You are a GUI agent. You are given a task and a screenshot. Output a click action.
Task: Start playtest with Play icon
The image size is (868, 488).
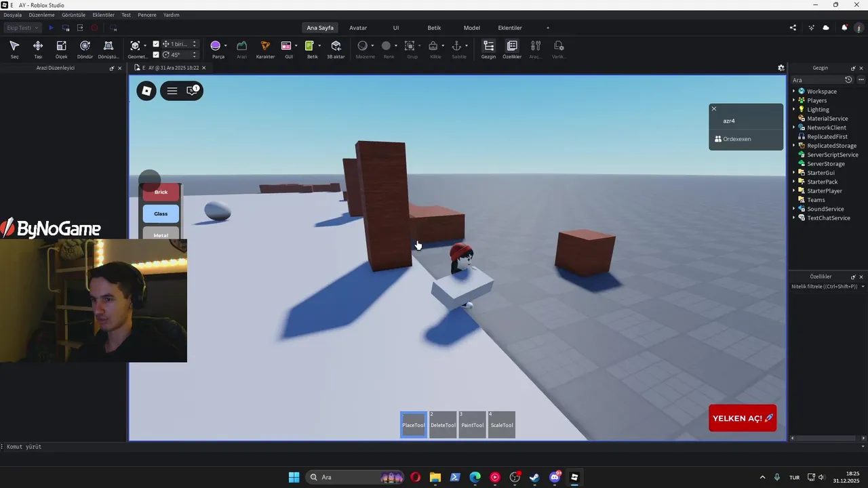[51, 28]
